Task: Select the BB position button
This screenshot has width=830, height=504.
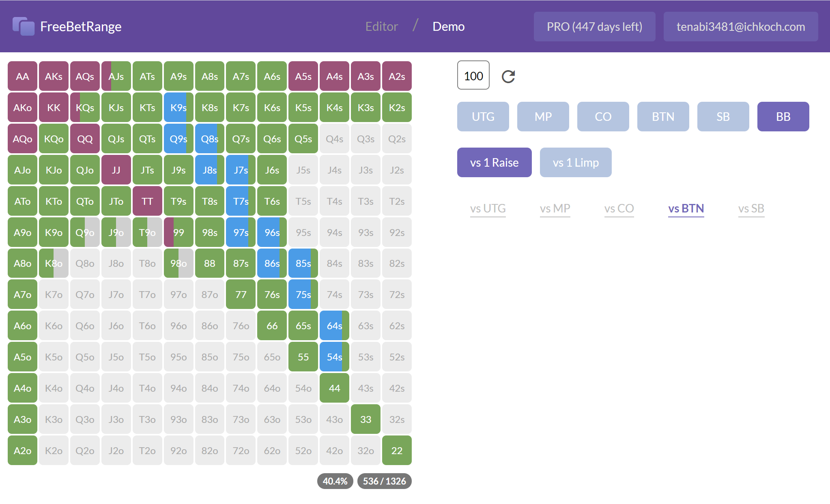Action: point(783,117)
